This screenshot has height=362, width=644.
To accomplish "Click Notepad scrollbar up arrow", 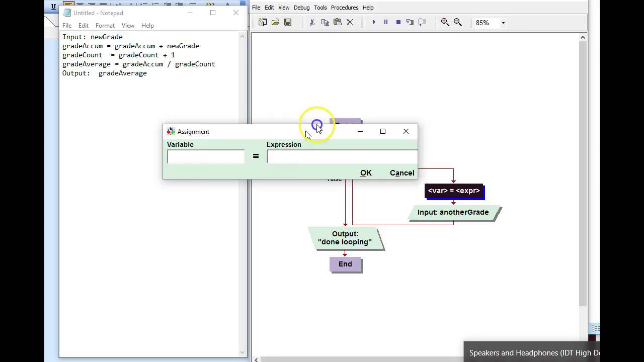I will click(243, 36).
